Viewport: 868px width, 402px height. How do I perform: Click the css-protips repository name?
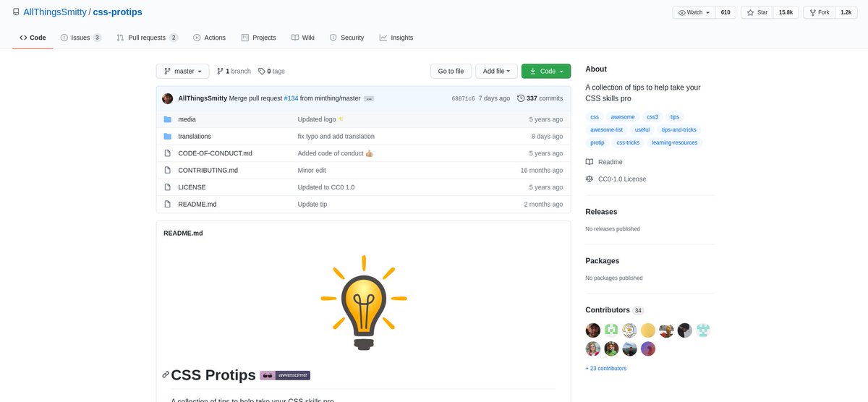[118, 12]
